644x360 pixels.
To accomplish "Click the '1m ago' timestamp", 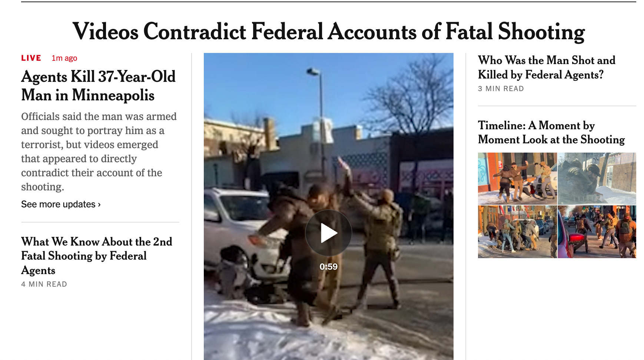I will pyautogui.click(x=64, y=58).
